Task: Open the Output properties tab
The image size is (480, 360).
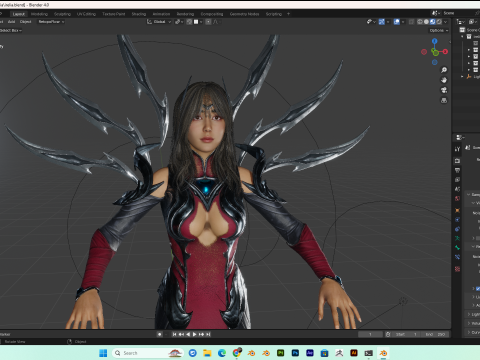Action: (457, 170)
